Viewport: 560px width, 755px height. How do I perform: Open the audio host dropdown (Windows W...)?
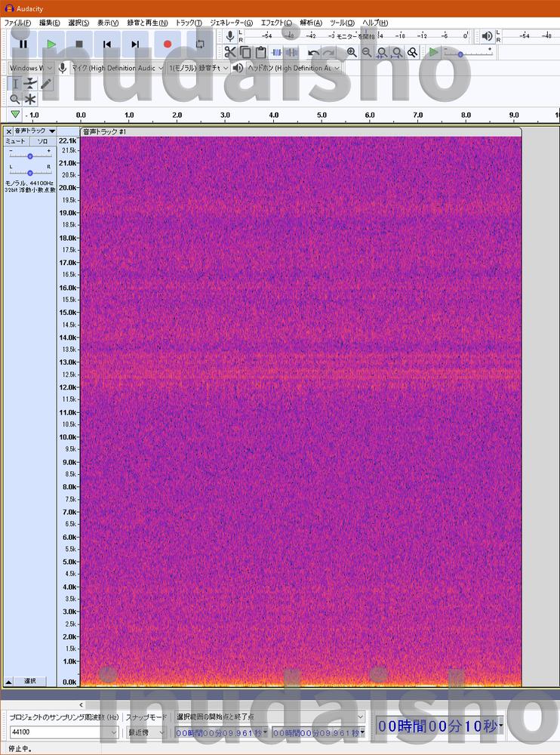click(x=31, y=68)
